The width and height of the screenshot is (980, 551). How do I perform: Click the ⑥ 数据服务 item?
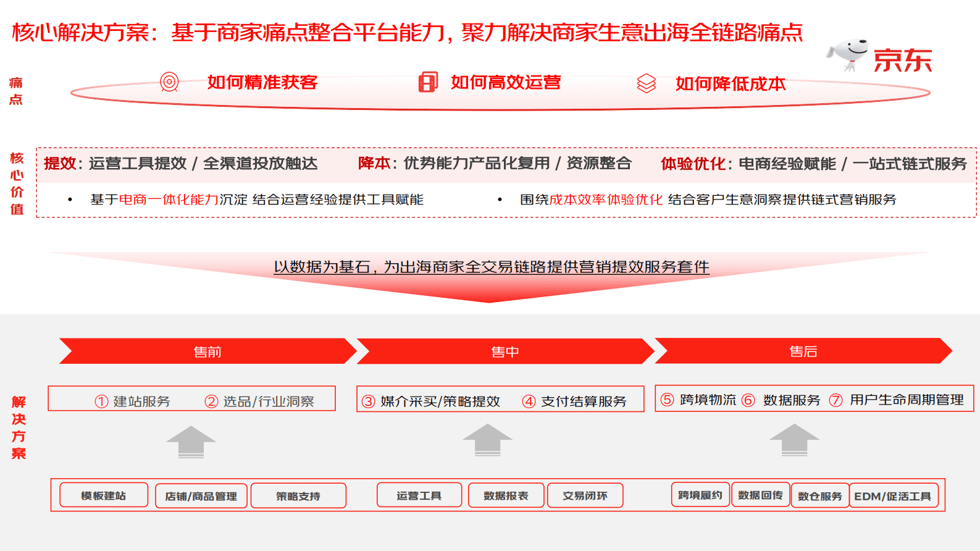(x=781, y=400)
